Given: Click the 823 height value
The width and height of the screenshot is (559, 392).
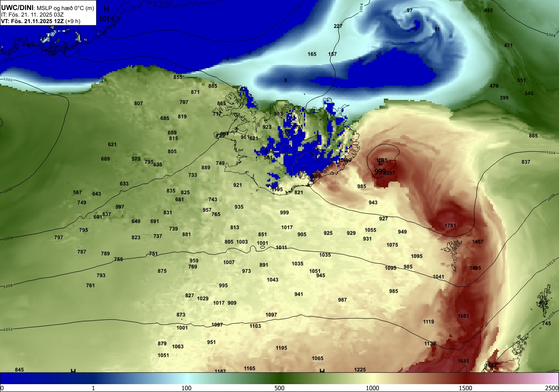Looking at the screenshot, I should coord(136,237).
